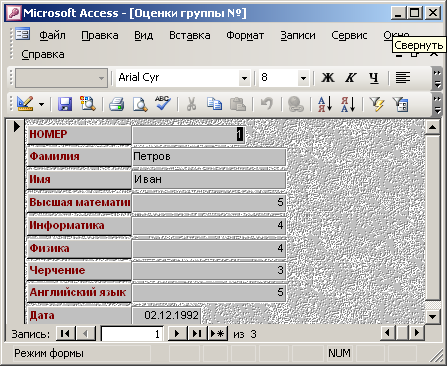Sort ascending with the А-Я icon

325,104
